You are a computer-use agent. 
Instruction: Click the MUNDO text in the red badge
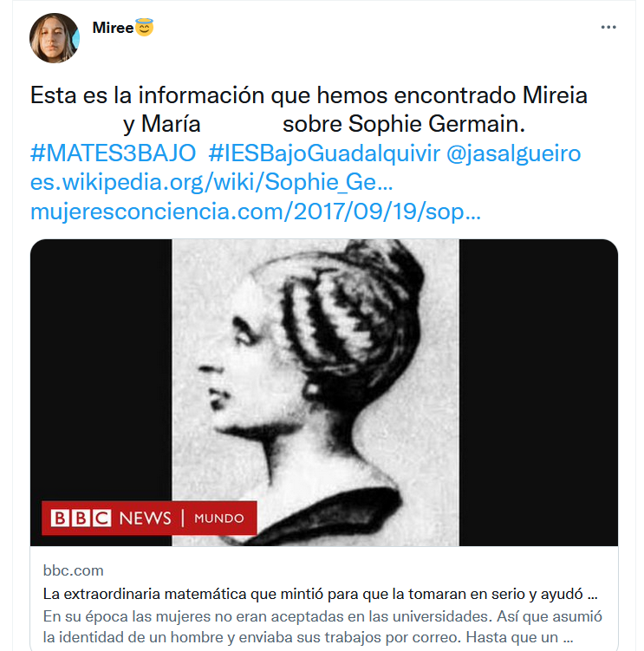point(218,518)
